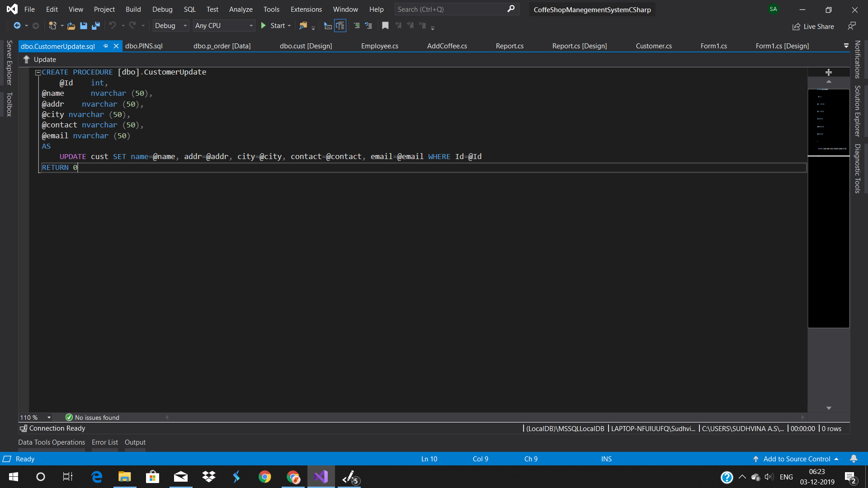Viewport: 868px width, 488px height.
Task: Toggle the active T-SQL pane view button
Action: [340, 26]
